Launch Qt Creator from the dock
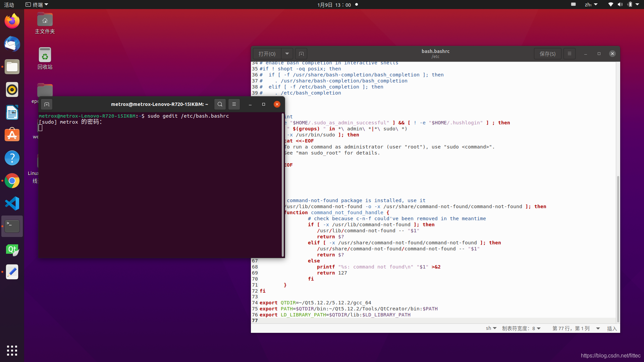The height and width of the screenshot is (362, 644). pos(12,249)
